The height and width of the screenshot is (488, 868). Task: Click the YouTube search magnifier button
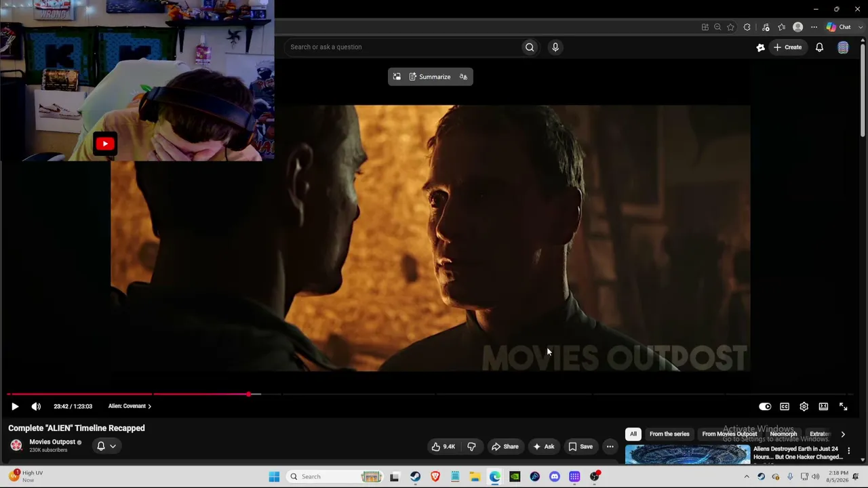click(530, 47)
